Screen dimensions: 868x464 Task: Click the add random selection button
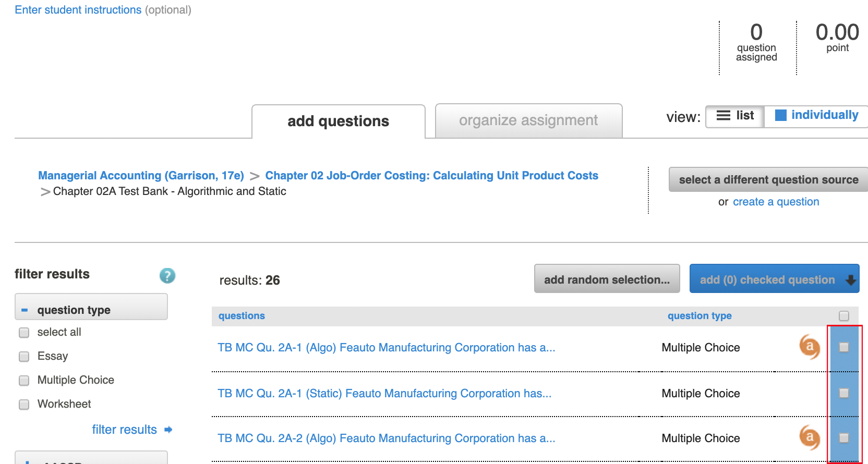pos(607,279)
